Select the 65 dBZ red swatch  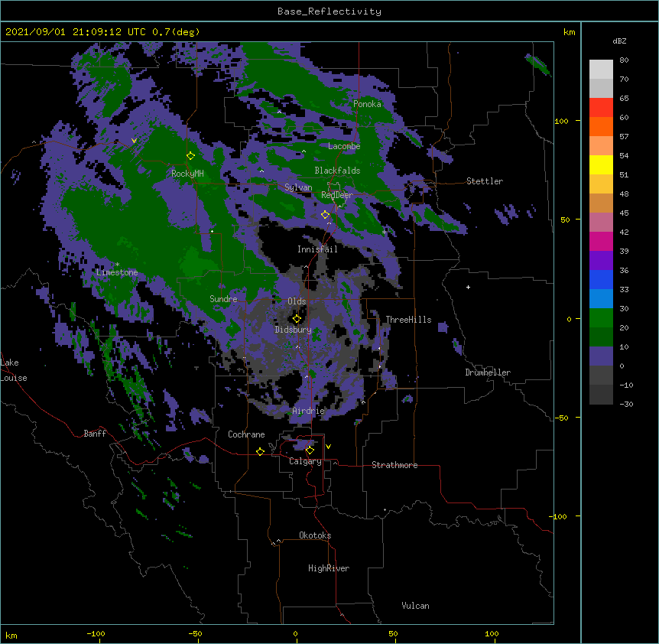[601, 108]
